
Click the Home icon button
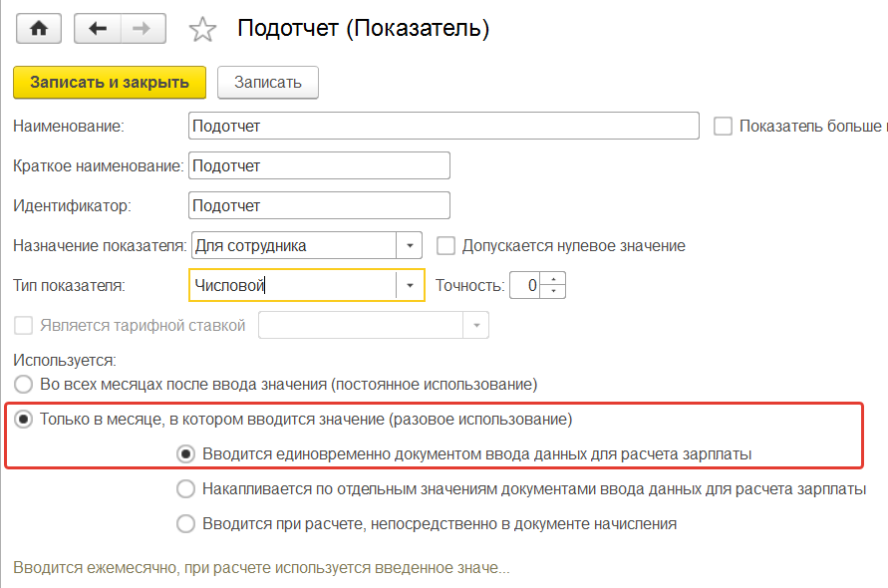point(39,29)
